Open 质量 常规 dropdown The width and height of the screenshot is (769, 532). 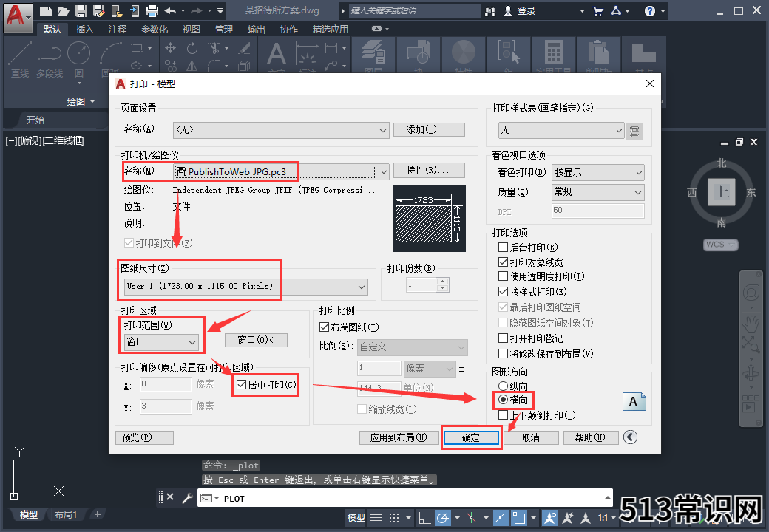(x=598, y=192)
